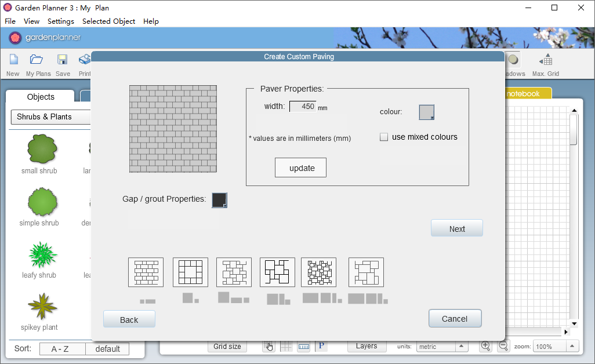Pick the simple shrub object
595x364 pixels.
[42, 201]
